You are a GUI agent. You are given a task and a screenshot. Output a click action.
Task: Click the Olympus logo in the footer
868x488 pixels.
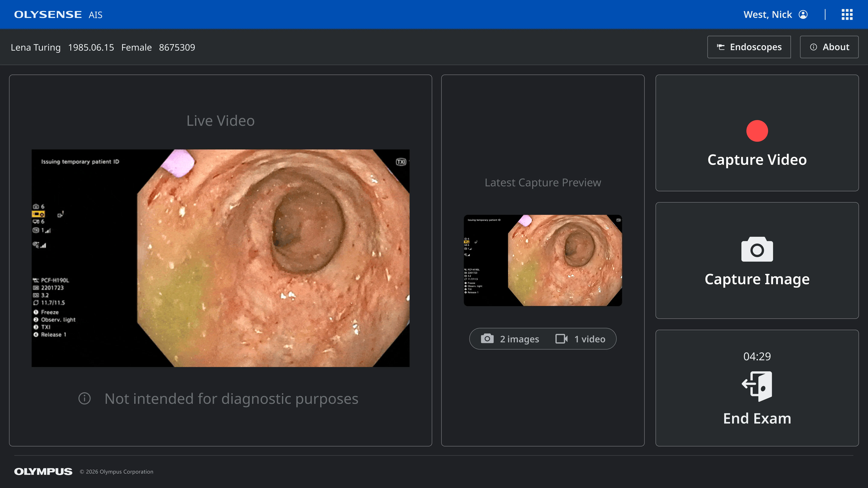click(43, 471)
